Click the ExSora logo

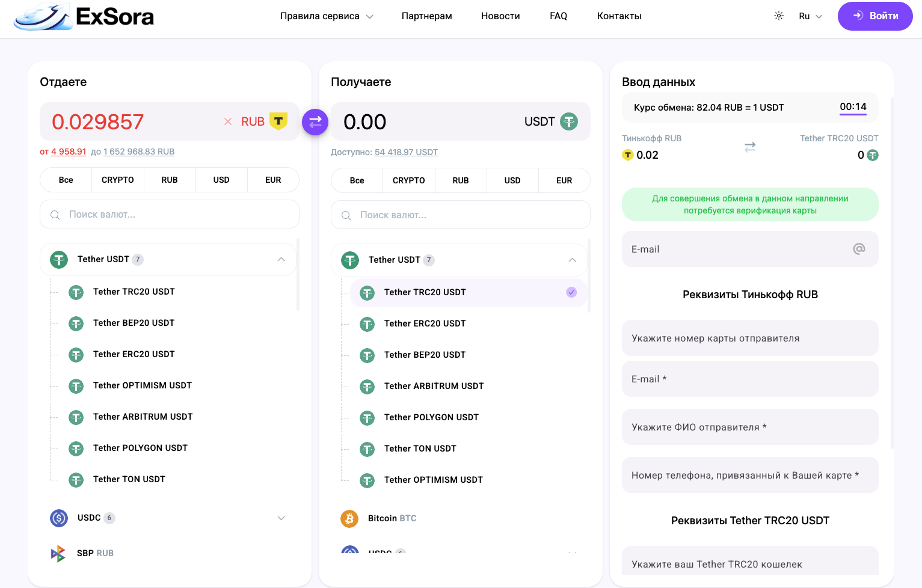pos(84,17)
